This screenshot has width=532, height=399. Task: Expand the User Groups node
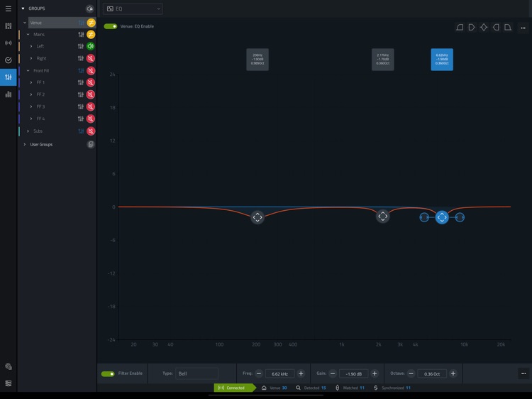(25, 144)
